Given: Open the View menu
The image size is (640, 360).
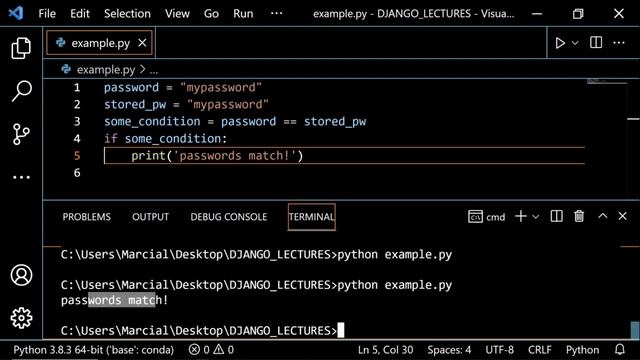Looking at the screenshot, I should tap(177, 13).
